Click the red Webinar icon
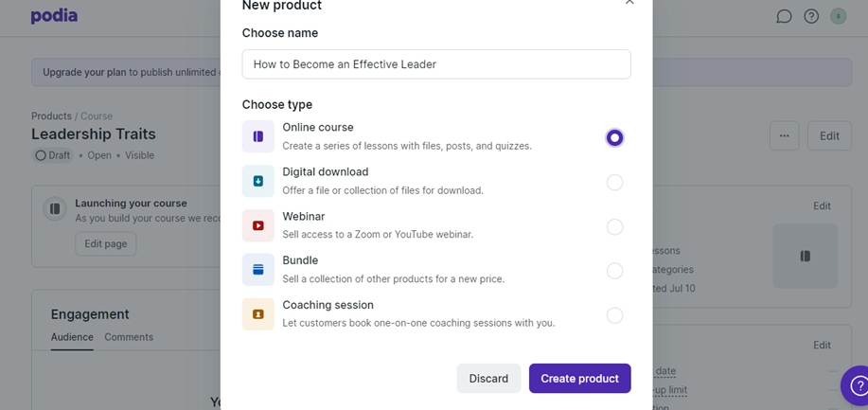The height and width of the screenshot is (410, 868). click(258, 225)
